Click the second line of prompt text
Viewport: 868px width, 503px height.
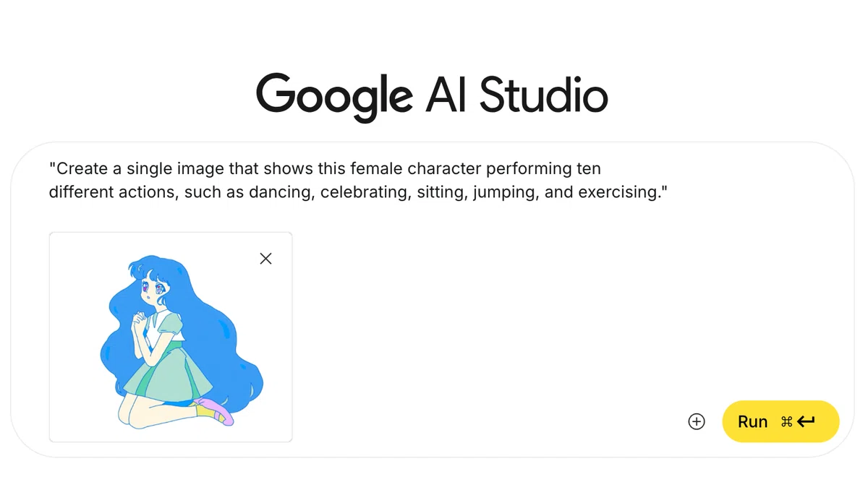point(357,194)
